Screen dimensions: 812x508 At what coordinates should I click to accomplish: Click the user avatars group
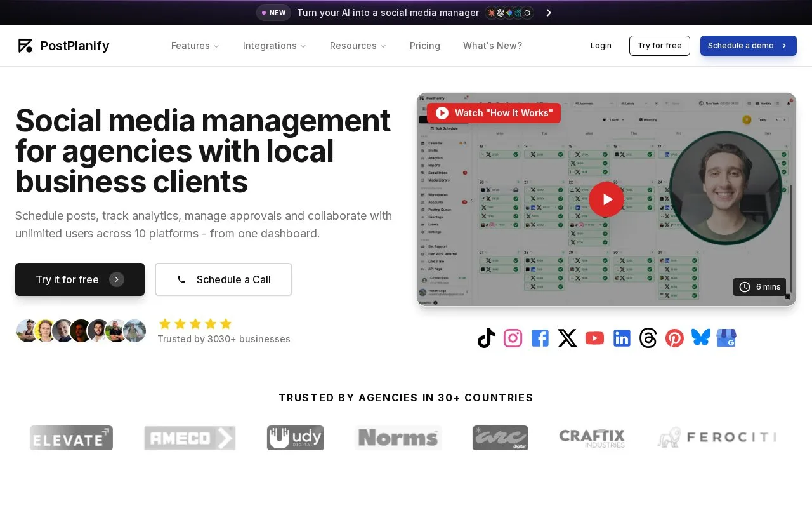click(x=81, y=331)
